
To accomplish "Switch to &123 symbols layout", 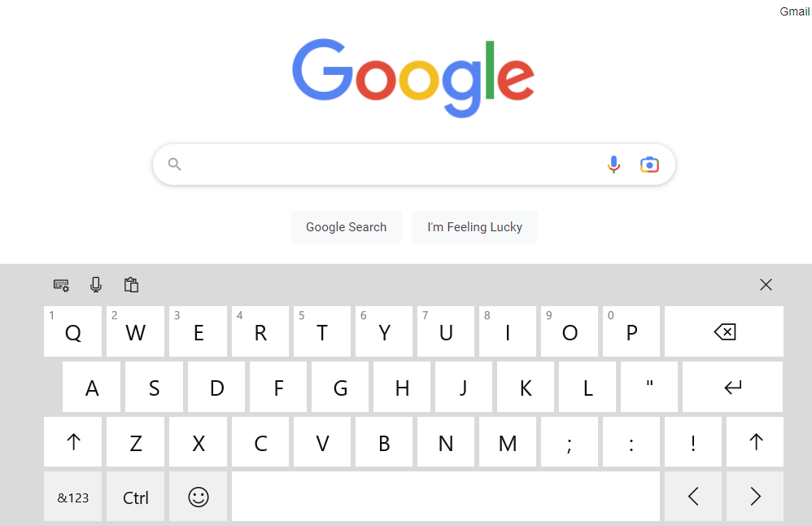I will tap(73, 497).
